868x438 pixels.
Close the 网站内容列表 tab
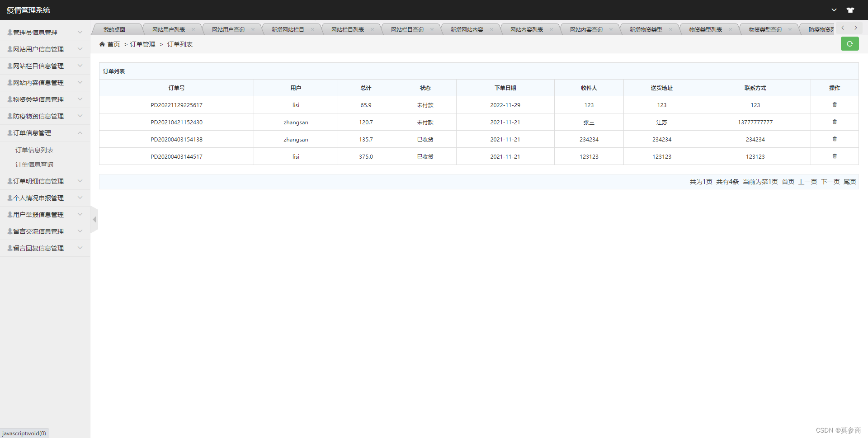pyautogui.click(x=551, y=30)
